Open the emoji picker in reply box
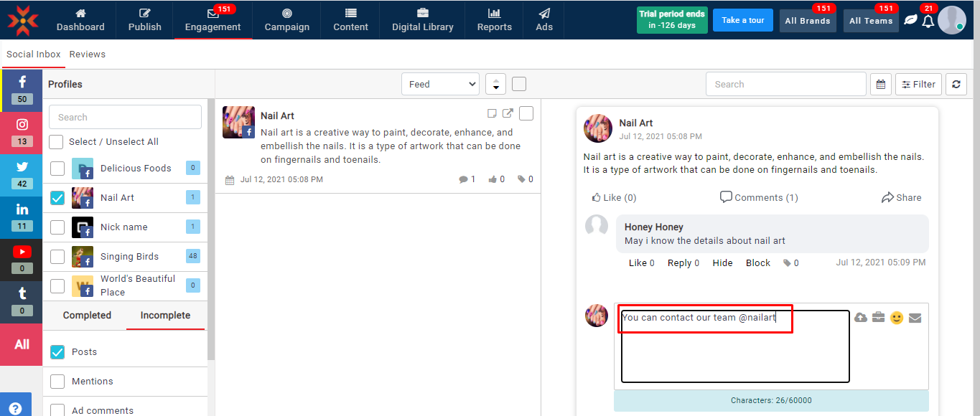The height and width of the screenshot is (416, 980). tap(896, 318)
